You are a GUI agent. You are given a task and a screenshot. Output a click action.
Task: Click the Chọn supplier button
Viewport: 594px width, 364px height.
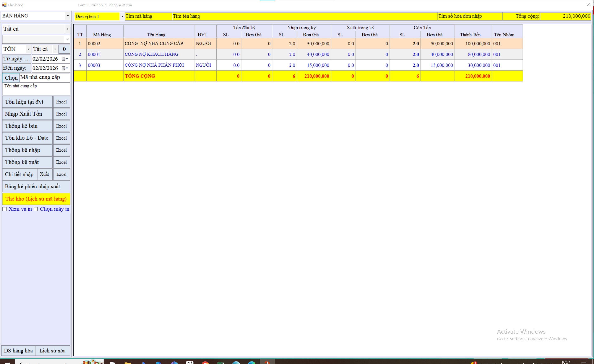pyautogui.click(x=11, y=78)
